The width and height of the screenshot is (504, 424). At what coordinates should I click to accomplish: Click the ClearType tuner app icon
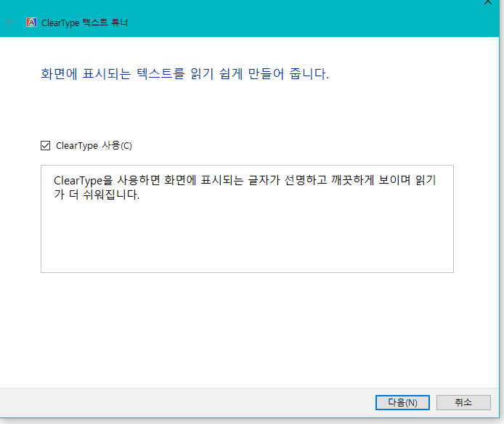(x=31, y=23)
